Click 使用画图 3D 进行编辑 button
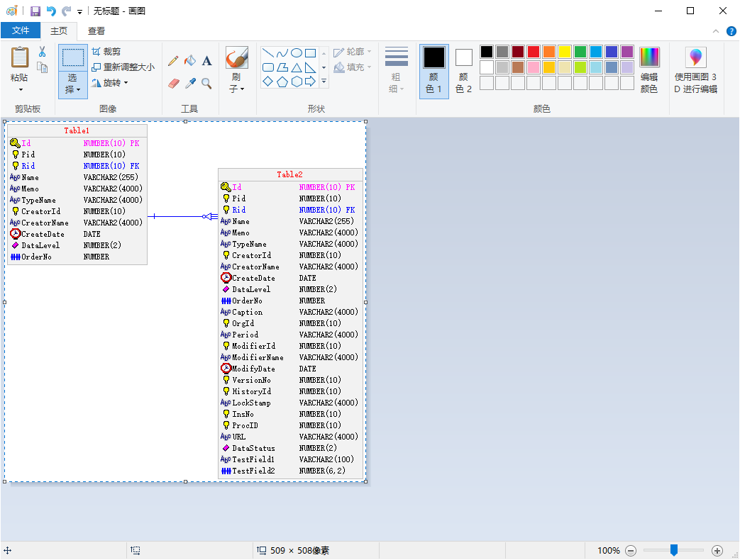Screen dimensions: 740x560 695,69
